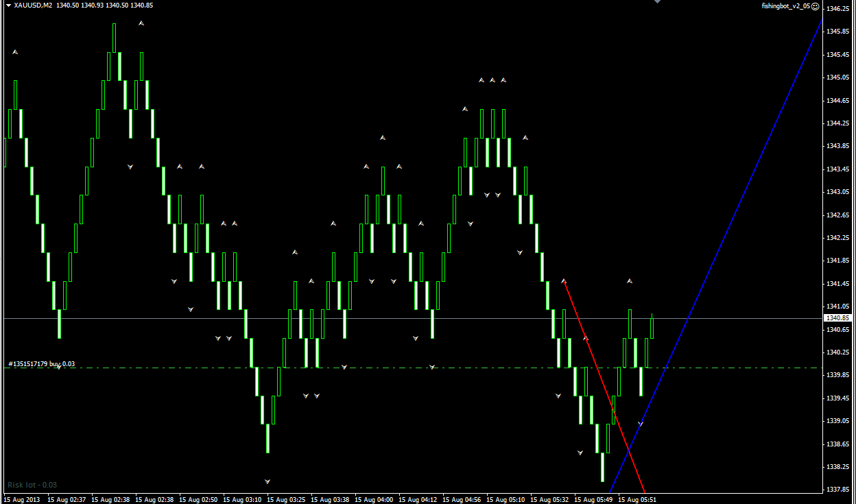Image resolution: width=856 pixels, height=504 pixels.
Task: Click the 15 Aug 05:32 time label
Action: [x=549, y=500]
